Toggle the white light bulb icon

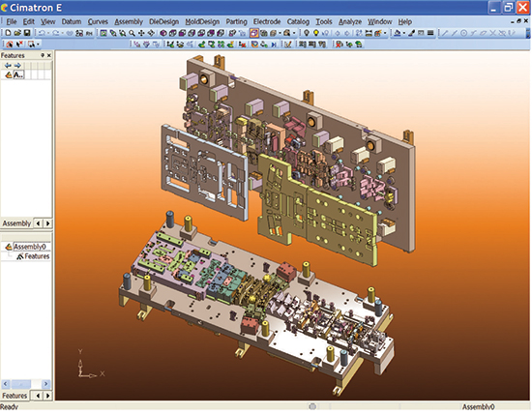[x=307, y=33]
